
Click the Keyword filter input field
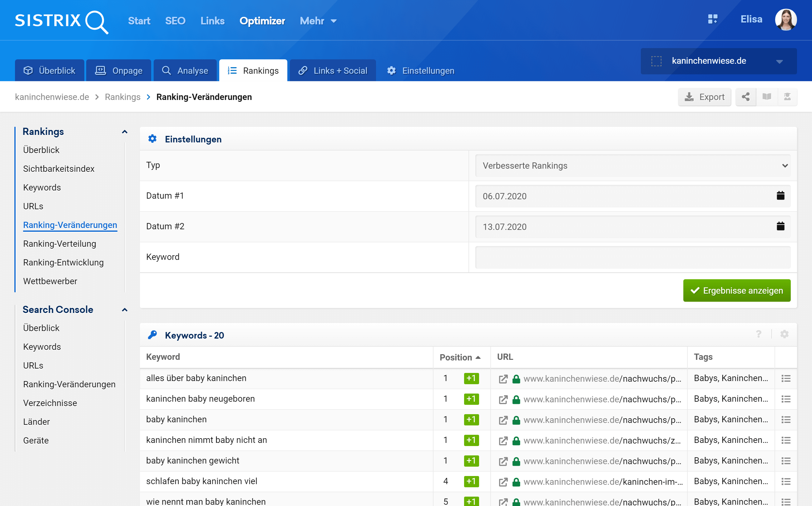click(632, 257)
